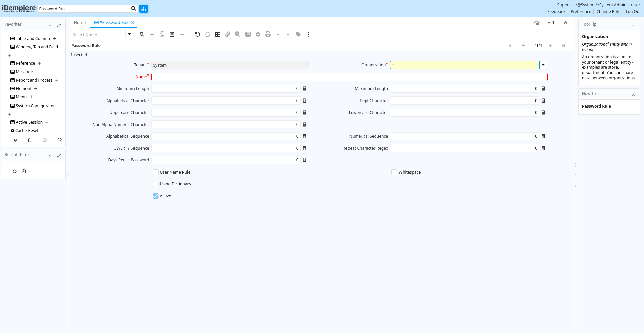
Task: Open the Organization dropdown list
Action: (543, 65)
